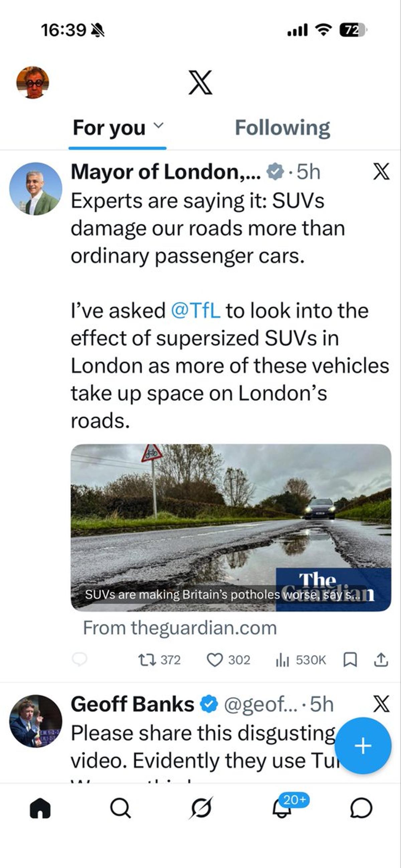
Task: Open the @TfL mention link
Action: (195, 311)
